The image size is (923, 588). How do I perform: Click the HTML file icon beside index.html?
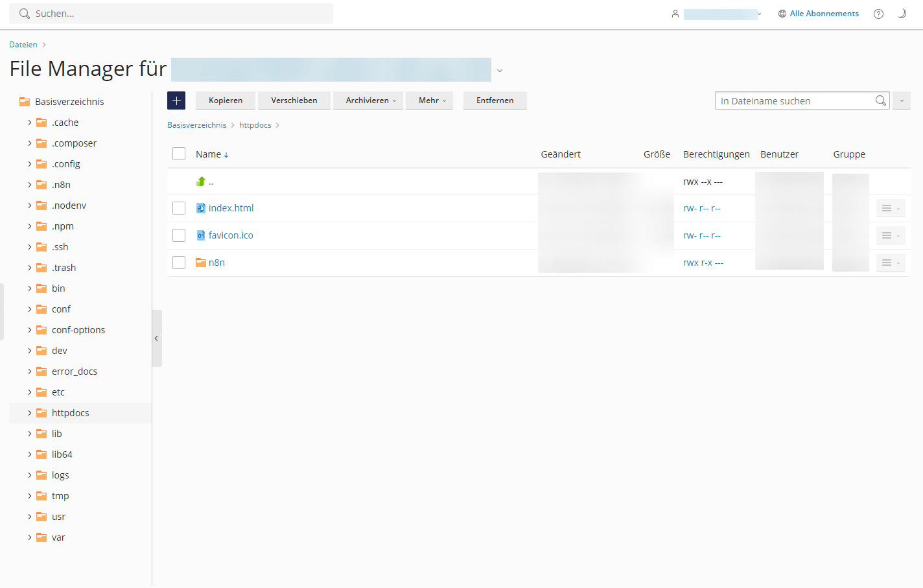200,208
